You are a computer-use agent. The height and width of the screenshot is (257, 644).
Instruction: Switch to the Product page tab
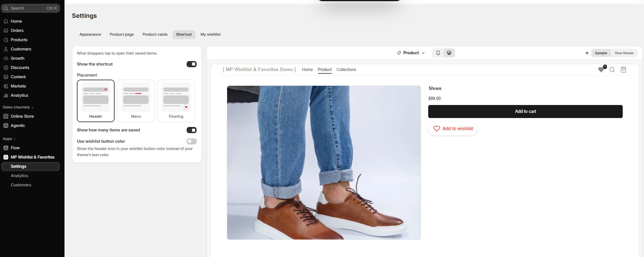(122, 34)
